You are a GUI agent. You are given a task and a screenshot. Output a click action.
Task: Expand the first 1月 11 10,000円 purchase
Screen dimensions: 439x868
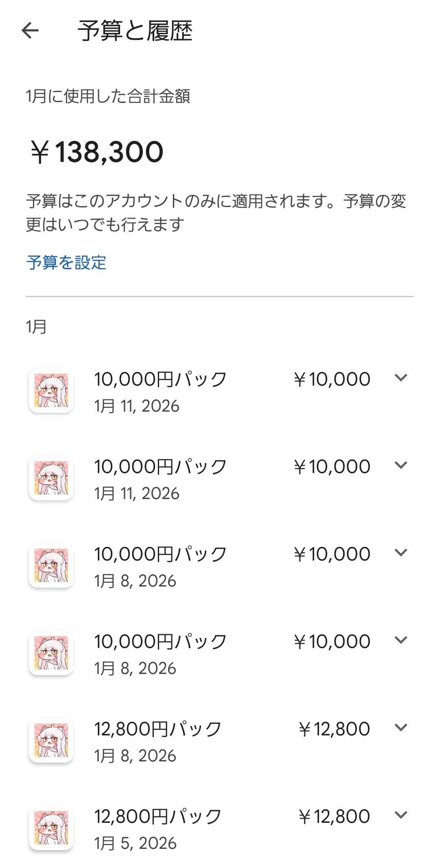[x=401, y=378]
